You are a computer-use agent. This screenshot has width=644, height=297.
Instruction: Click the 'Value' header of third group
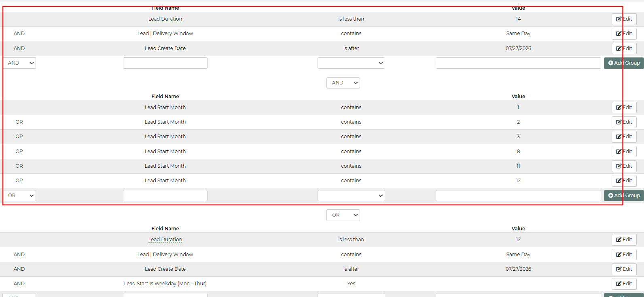tap(518, 229)
